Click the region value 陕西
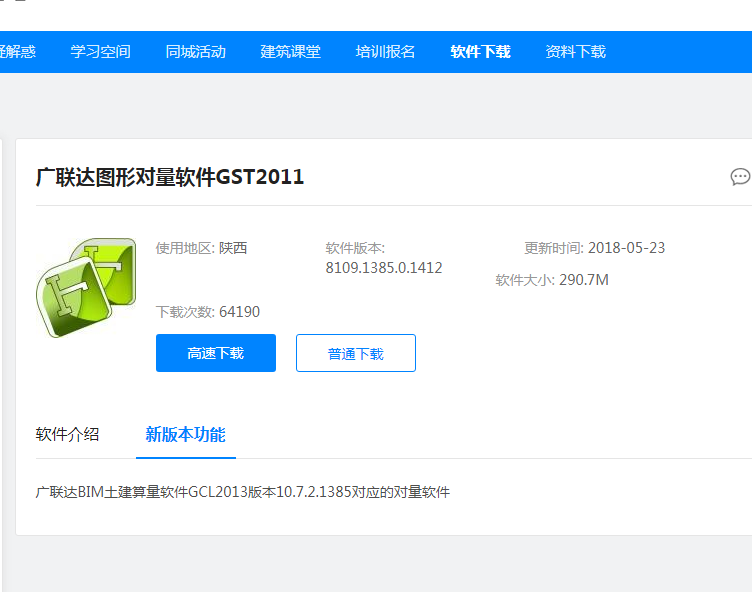The width and height of the screenshot is (752, 592). tap(233, 248)
